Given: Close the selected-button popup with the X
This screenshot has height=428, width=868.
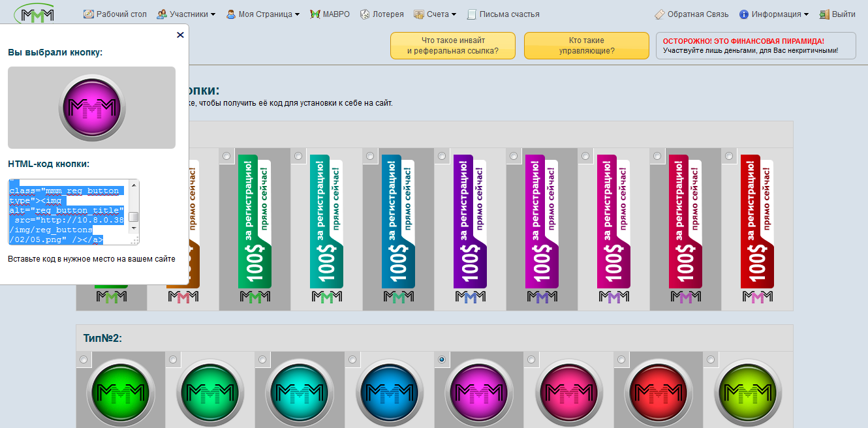Looking at the screenshot, I should [x=180, y=35].
